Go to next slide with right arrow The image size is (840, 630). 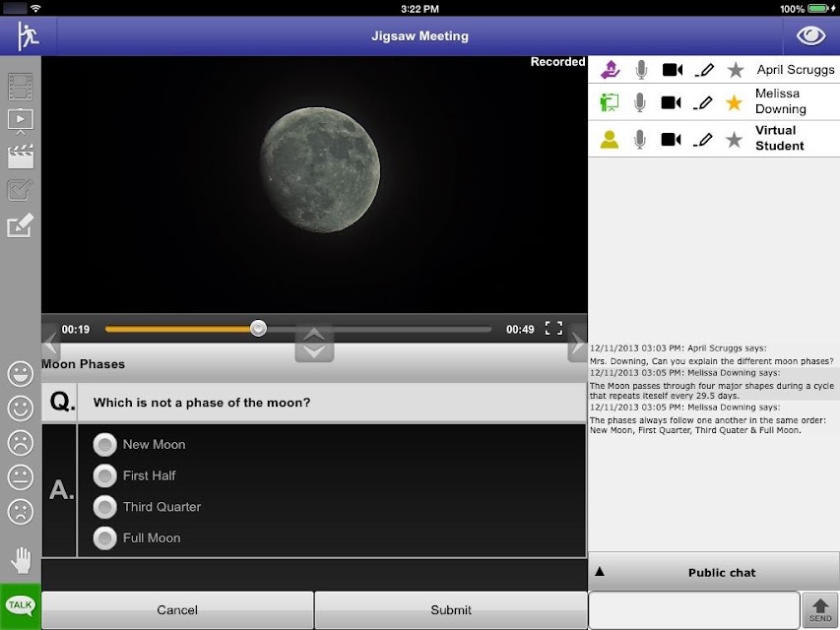click(x=577, y=344)
